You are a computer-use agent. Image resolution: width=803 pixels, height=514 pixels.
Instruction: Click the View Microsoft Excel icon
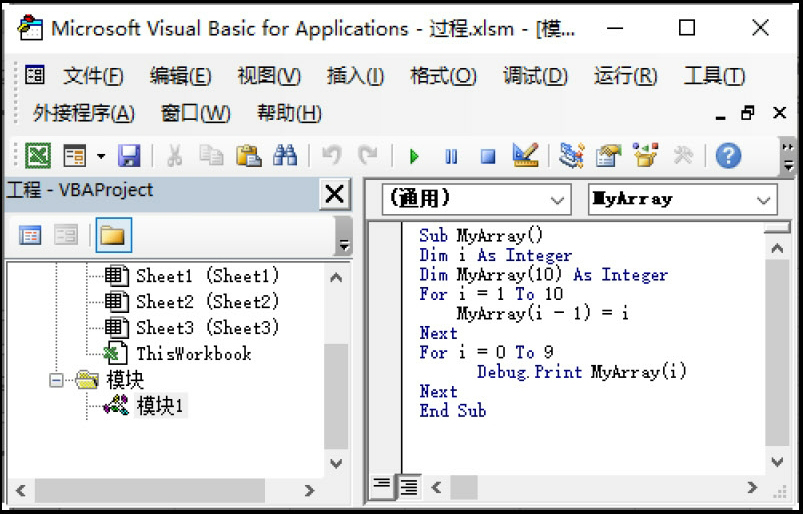(38, 156)
